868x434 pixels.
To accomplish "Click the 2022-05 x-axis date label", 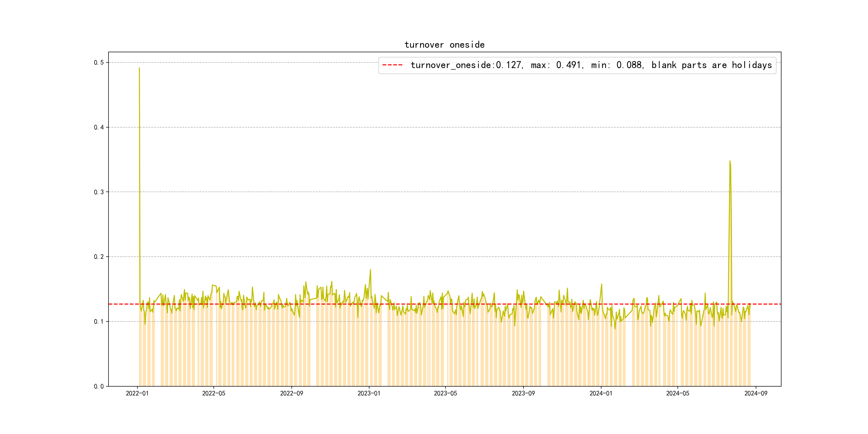I will [214, 394].
